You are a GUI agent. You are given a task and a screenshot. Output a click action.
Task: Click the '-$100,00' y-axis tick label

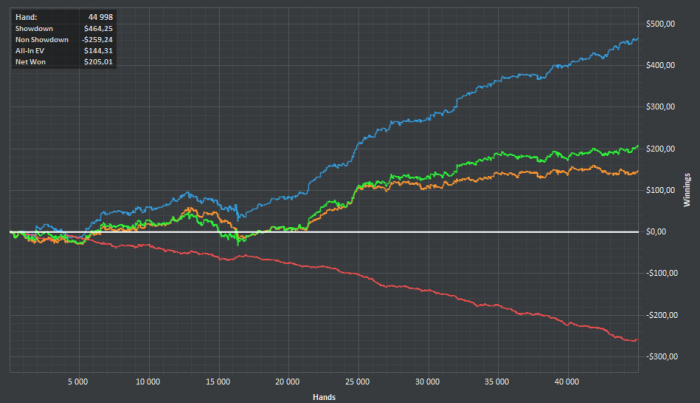662,273
